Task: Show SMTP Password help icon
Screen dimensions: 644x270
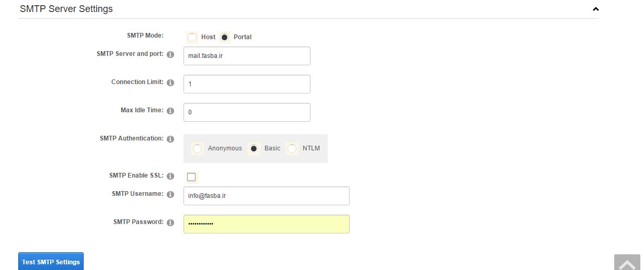Action: [170, 222]
